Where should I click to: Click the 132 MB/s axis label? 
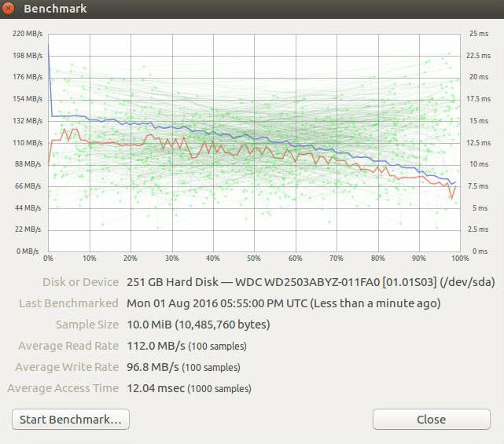pos(28,121)
